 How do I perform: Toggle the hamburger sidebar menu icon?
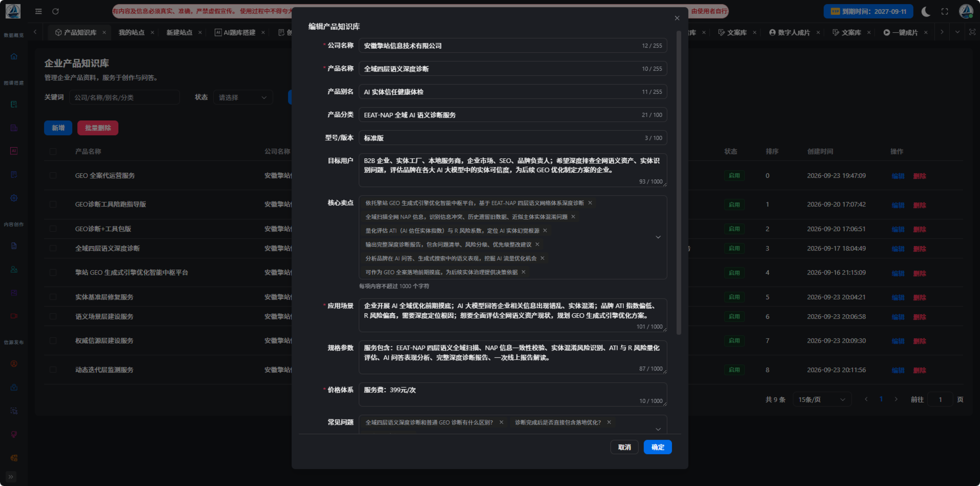click(x=38, y=11)
